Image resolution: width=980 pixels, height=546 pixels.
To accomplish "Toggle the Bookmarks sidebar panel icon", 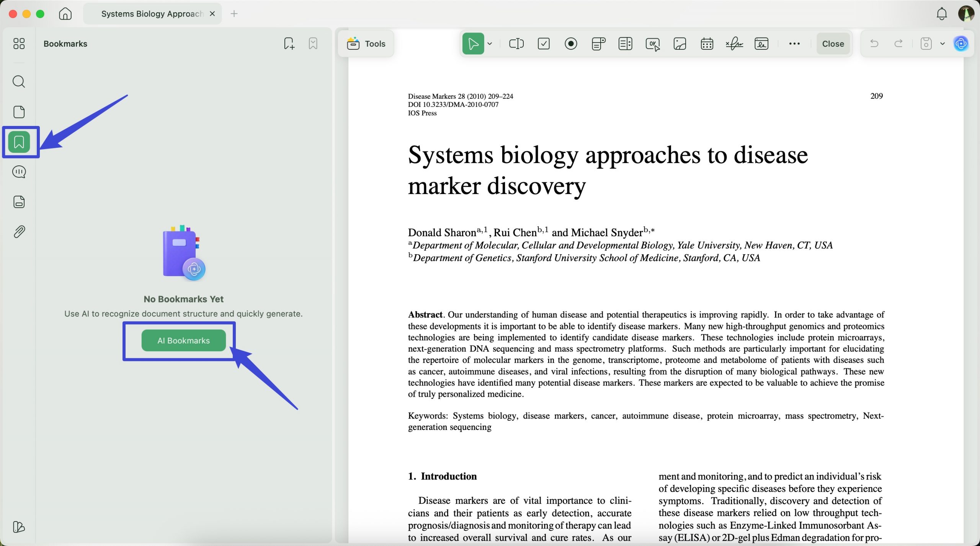I will pos(19,142).
